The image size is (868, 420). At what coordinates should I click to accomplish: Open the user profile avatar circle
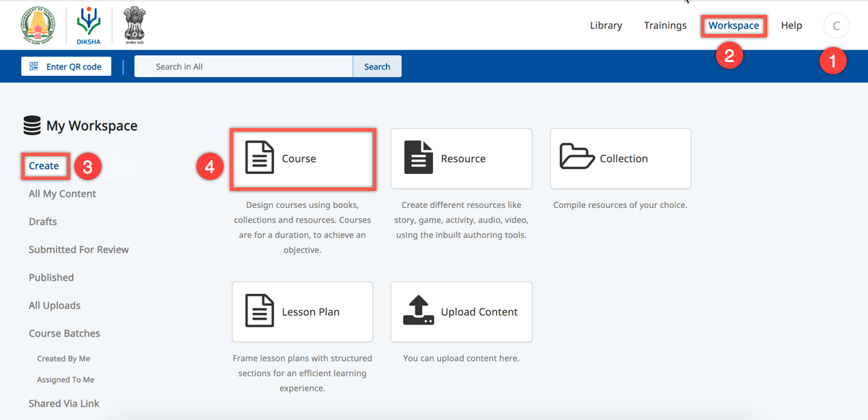pos(836,26)
